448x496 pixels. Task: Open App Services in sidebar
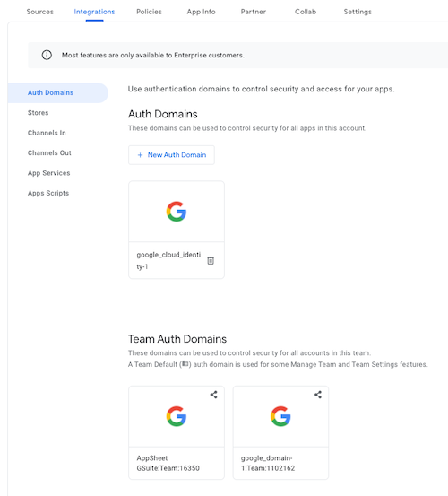[x=49, y=173]
